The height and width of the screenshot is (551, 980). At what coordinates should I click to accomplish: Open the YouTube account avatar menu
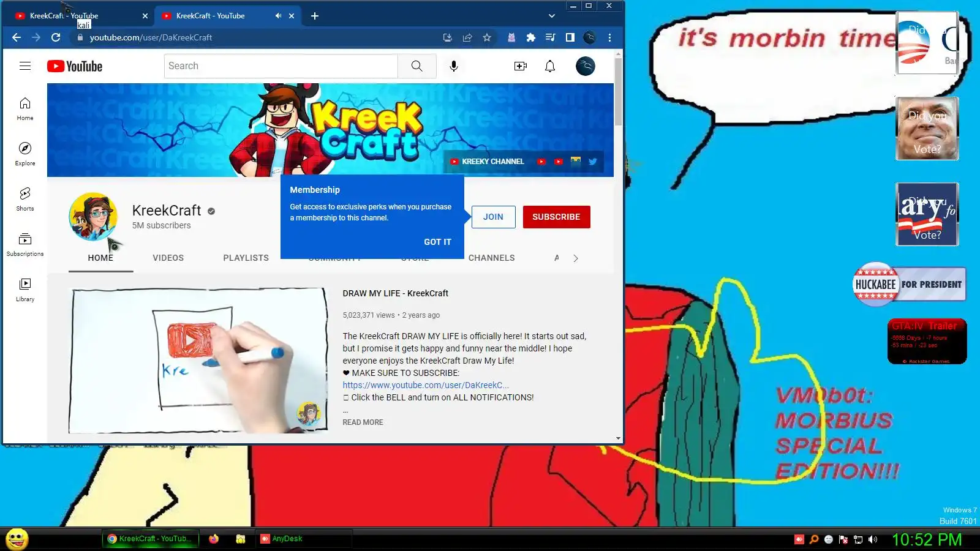pos(586,66)
